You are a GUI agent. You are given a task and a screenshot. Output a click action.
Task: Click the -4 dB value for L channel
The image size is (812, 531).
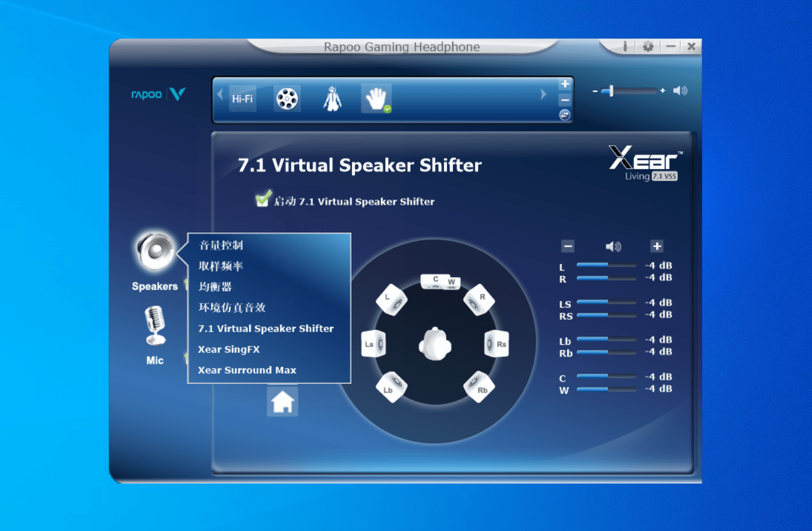tap(659, 265)
